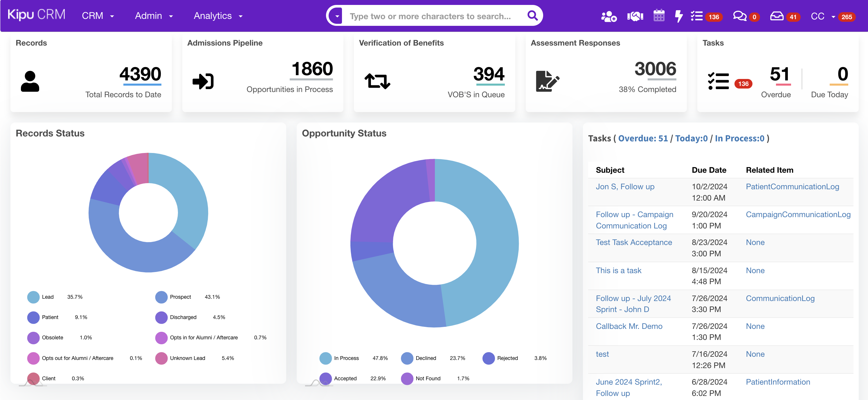The image size is (868, 400).
Task: Expand the Analytics dropdown menu
Action: [x=218, y=16]
